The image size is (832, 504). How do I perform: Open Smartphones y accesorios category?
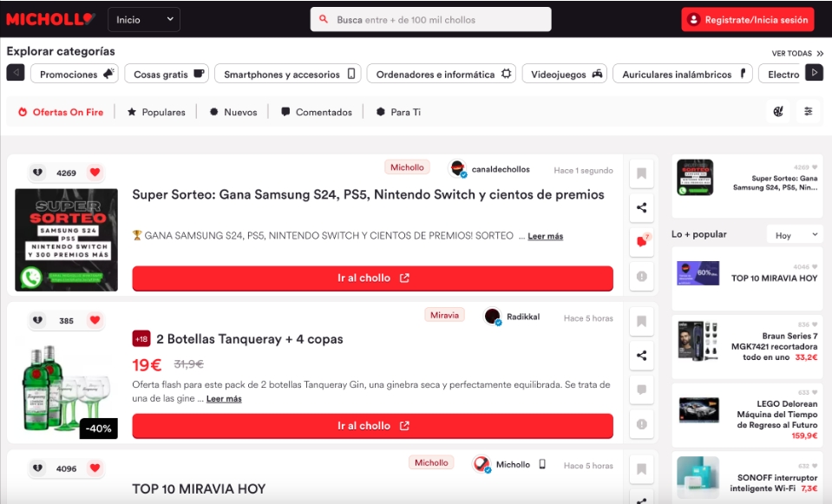[287, 74]
